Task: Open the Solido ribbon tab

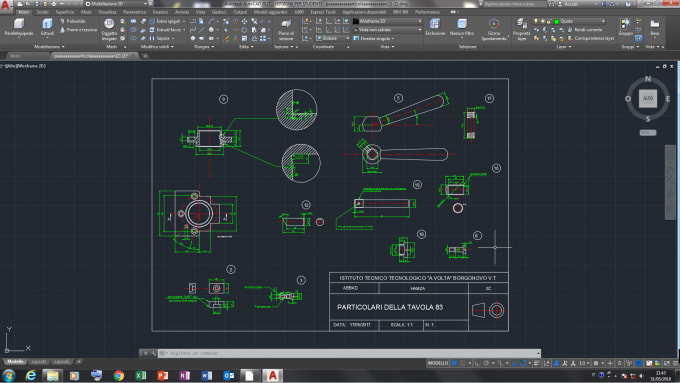Action: (42, 12)
